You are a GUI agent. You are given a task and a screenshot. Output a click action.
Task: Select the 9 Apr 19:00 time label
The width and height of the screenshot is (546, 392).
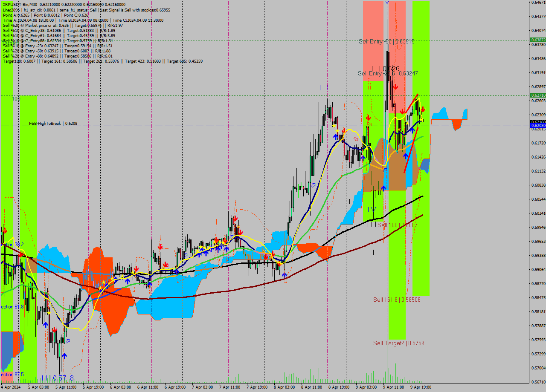coord(421,387)
